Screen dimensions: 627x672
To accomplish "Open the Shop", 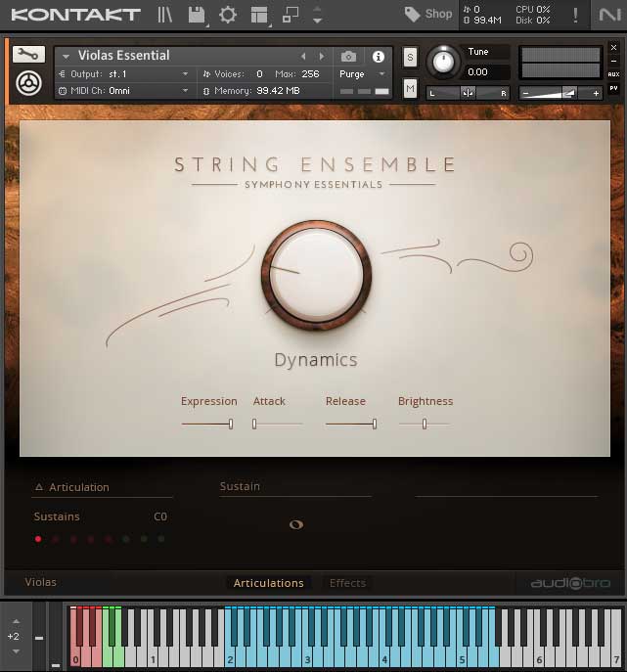I will coord(427,14).
